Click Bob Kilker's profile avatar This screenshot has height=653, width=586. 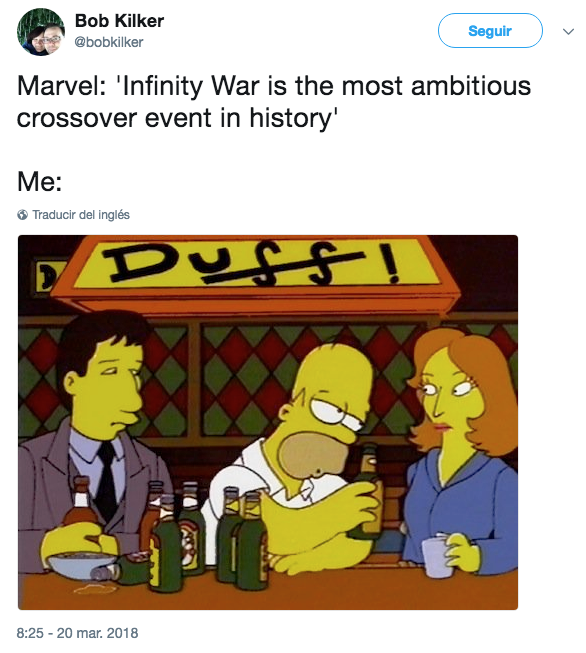41,32
